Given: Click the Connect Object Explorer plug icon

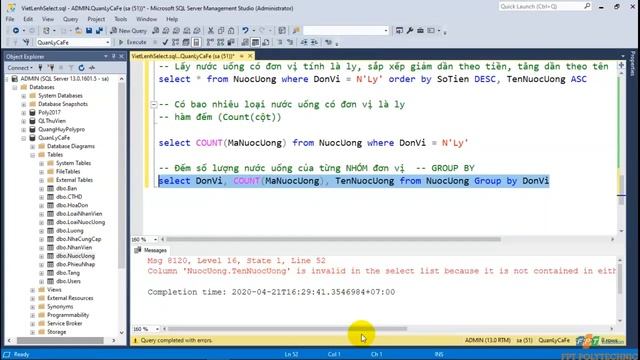Looking at the screenshot, I should tap(40, 68).
